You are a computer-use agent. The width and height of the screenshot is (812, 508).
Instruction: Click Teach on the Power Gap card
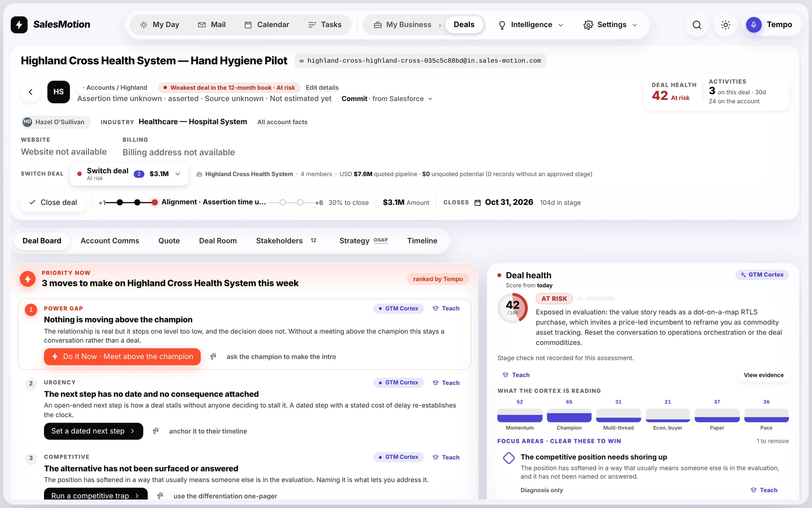click(446, 308)
